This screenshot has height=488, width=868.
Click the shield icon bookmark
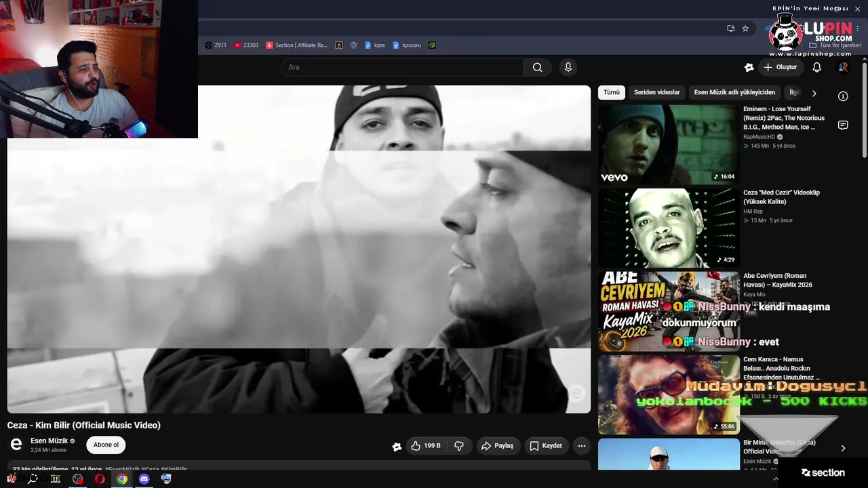(x=353, y=45)
